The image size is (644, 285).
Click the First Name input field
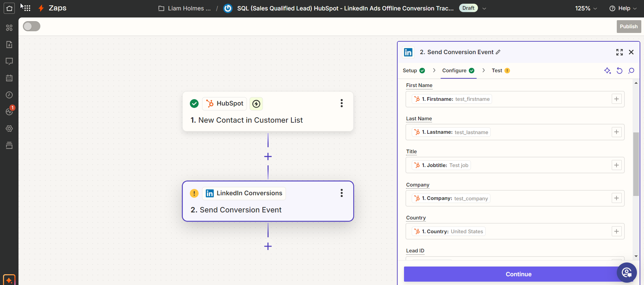pyautogui.click(x=515, y=99)
